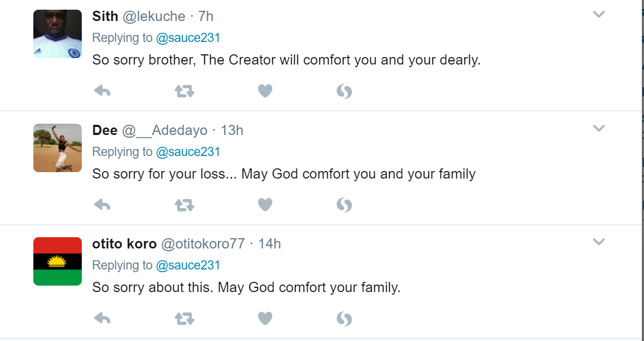The height and width of the screenshot is (341, 644).
Task: Like Dee's condolence tweet
Action: click(265, 204)
